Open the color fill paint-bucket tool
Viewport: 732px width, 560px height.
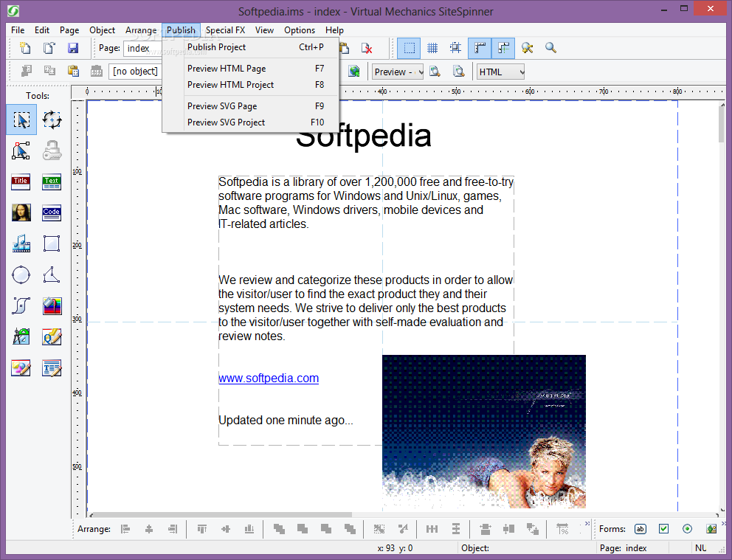(52, 305)
